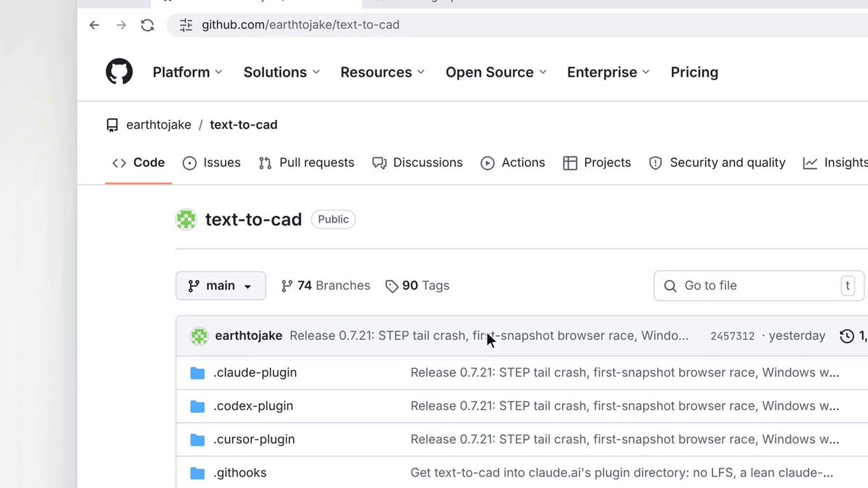Image resolution: width=868 pixels, height=488 pixels.
Task: Open commit message on .claude-plugin row
Action: click(x=625, y=373)
